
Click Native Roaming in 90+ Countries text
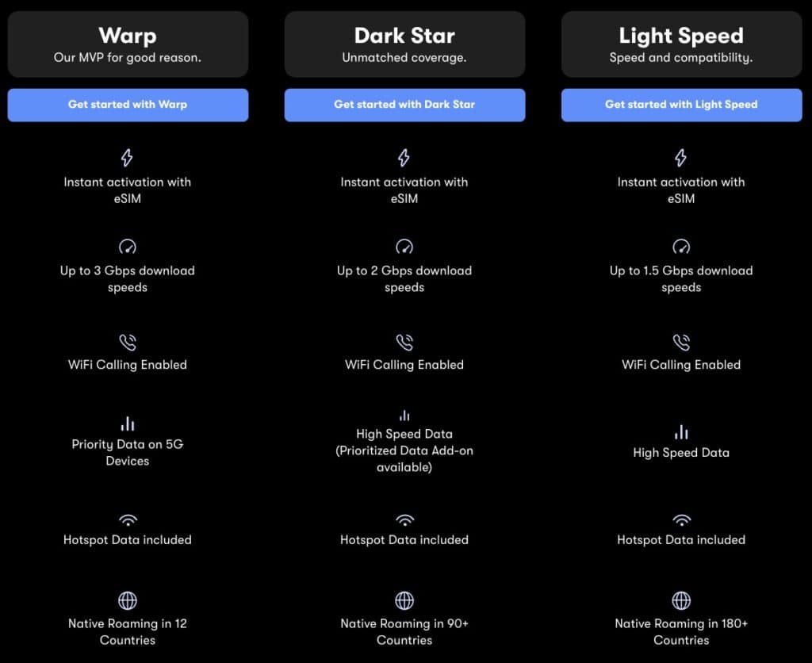point(404,631)
